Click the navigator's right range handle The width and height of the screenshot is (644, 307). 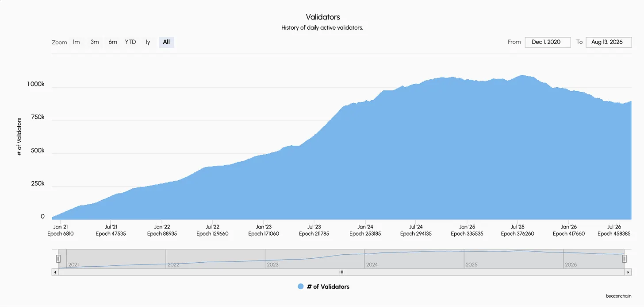tap(625, 259)
